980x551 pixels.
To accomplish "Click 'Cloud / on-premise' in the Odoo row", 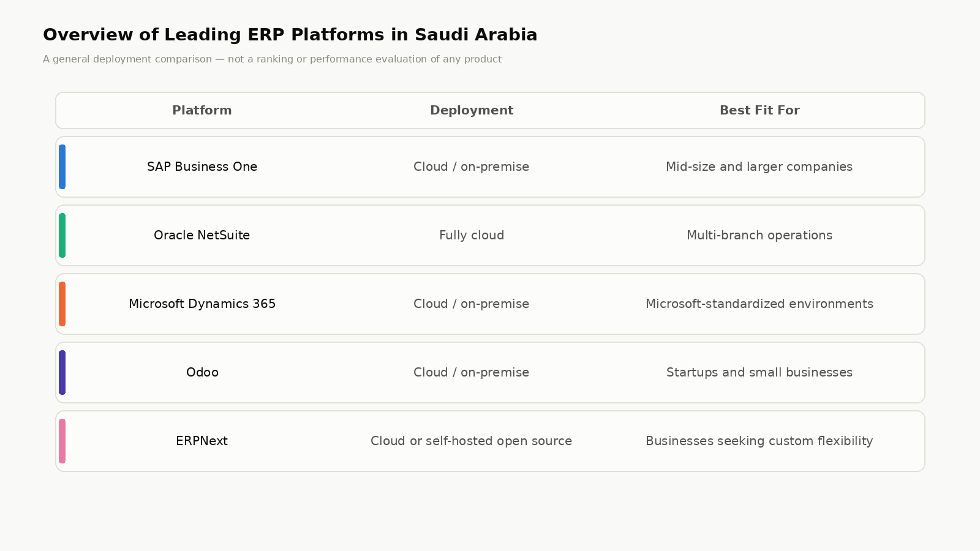I will pyautogui.click(x=472, y=372).
